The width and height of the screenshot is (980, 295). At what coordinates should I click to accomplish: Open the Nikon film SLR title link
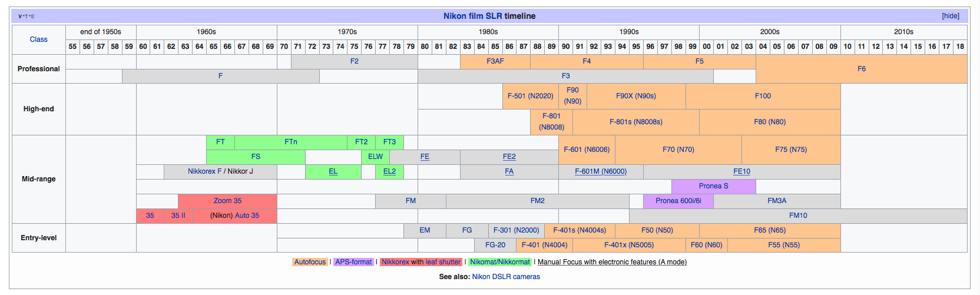click(x=472, y=16)
